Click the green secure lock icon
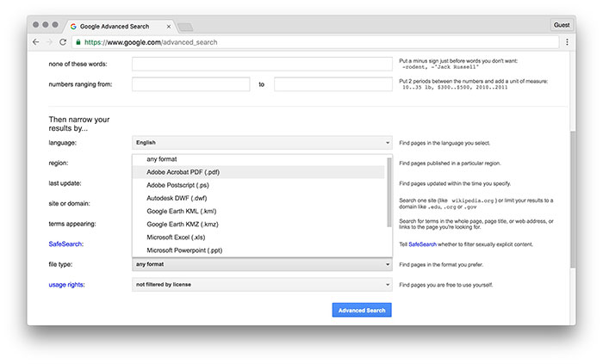603x364 pixels. [78, 41]
